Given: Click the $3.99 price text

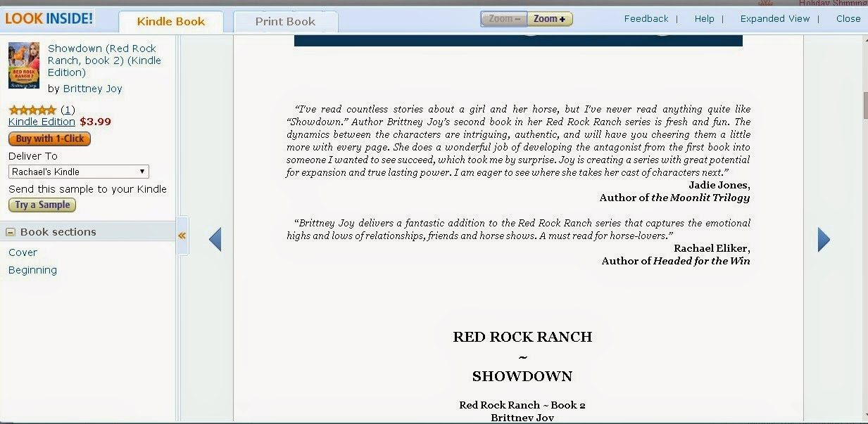Looking at the screenshot, I should click(95, 122).
